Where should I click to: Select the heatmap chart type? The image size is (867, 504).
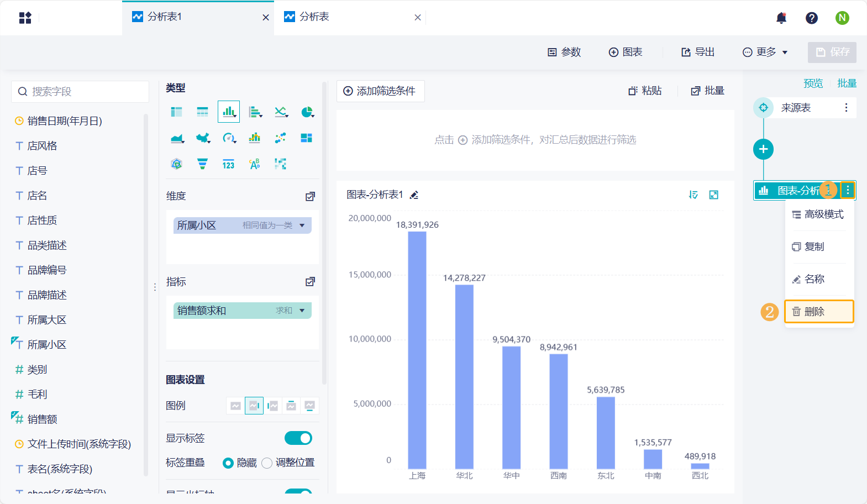coord(281,164)
